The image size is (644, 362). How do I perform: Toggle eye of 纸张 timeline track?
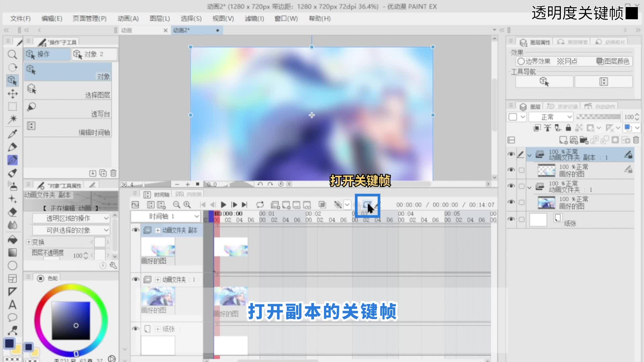[136, 329]
